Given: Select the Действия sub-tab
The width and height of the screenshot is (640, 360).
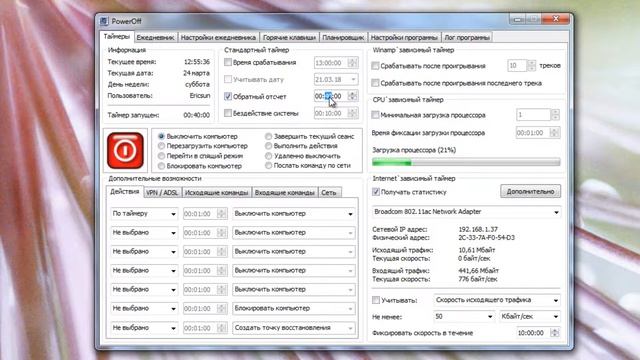Looking at the screenshot, I should (x=125, y=191).
